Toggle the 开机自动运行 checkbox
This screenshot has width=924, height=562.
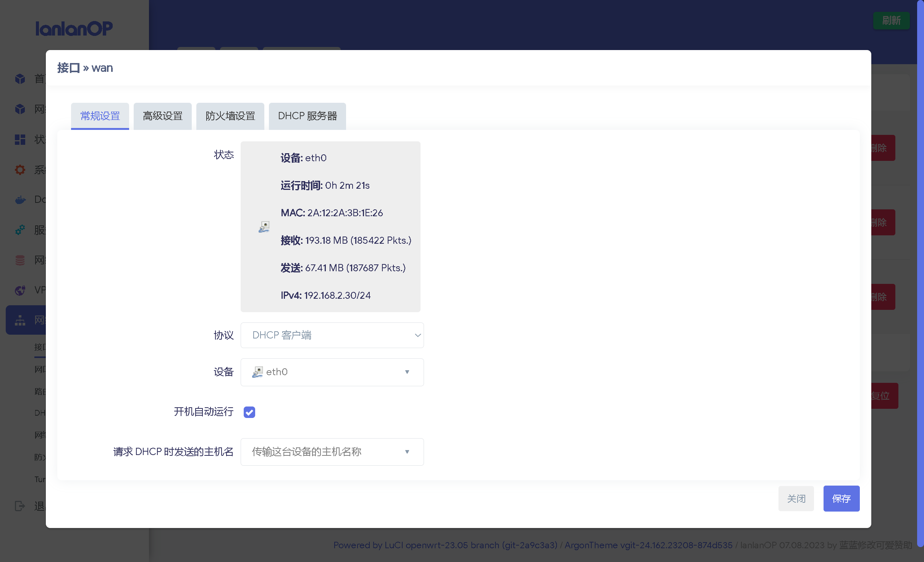249,412
